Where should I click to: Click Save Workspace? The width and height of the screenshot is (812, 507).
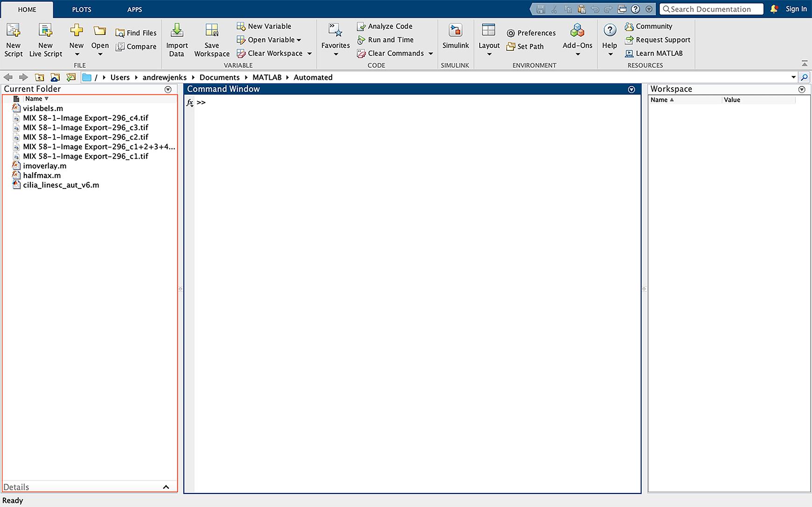(212, 41)
